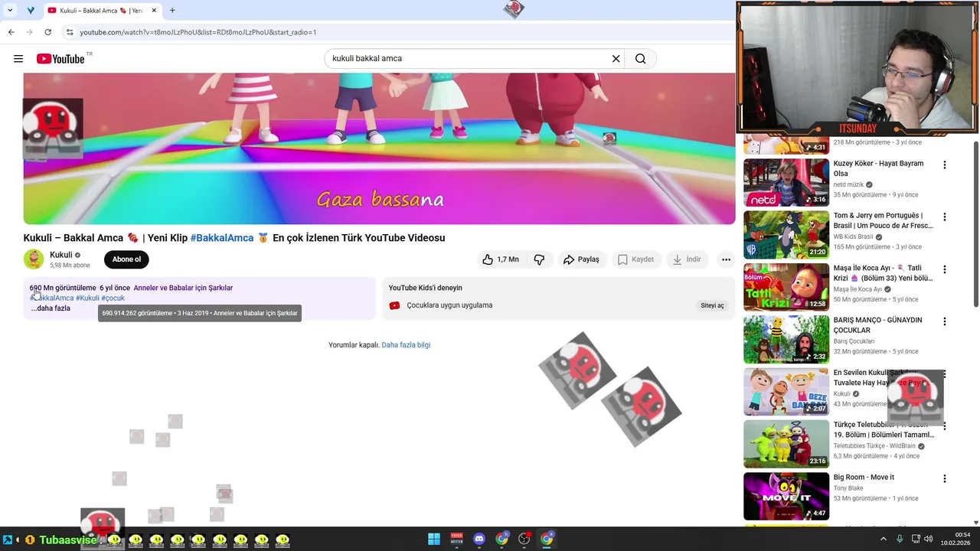
Task: Open the 'WB Kids Brasil' channel name
Action: click(853, 237)
